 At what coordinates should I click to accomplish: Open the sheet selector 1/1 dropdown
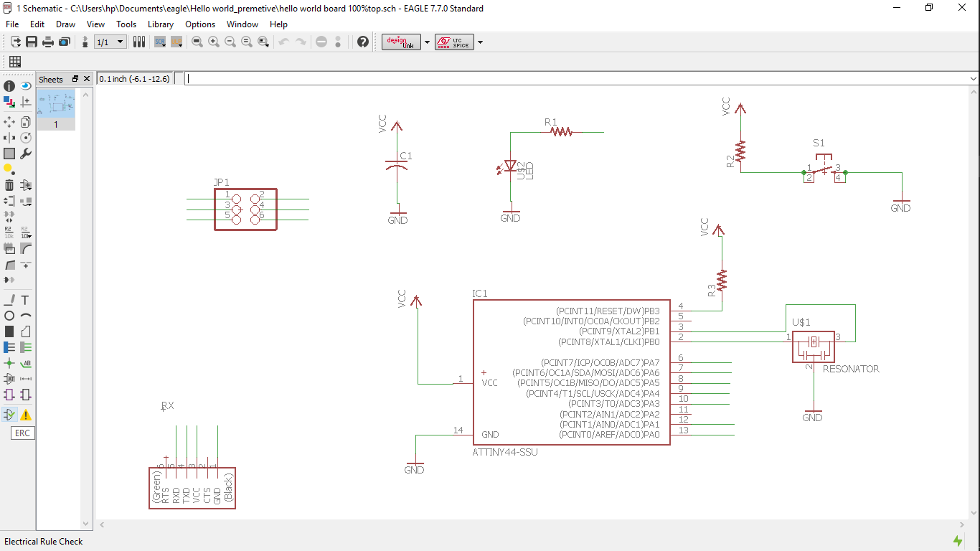click(111, 42)
